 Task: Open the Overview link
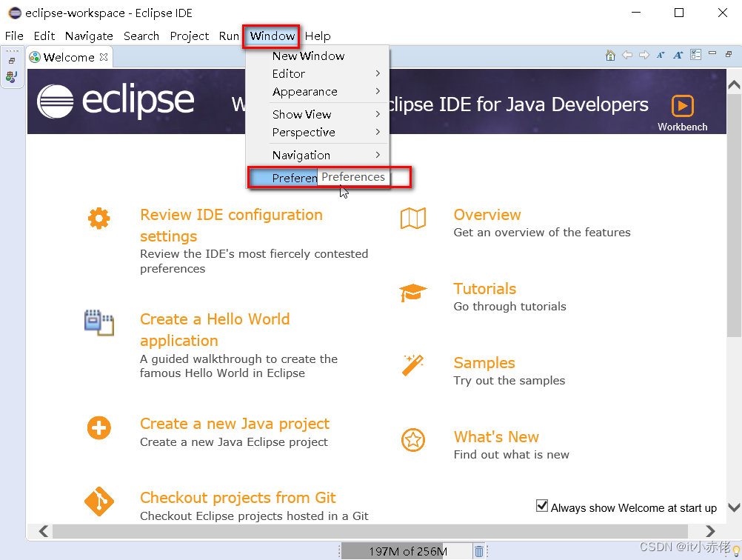pyautogui.click(x=487, y=215)
